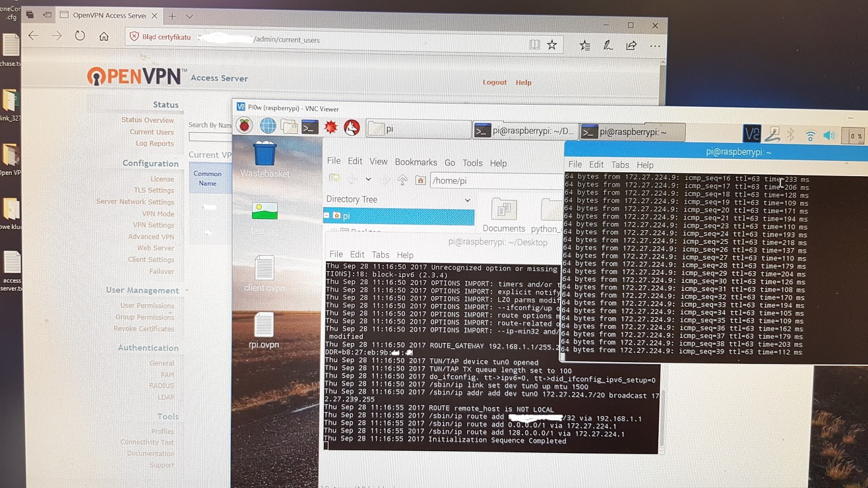Click the browser Home icon

pos(104,36)
